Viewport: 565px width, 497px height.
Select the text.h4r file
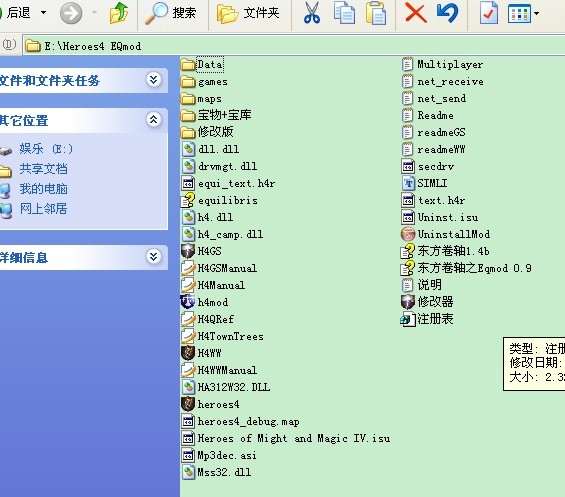(433, 200)
